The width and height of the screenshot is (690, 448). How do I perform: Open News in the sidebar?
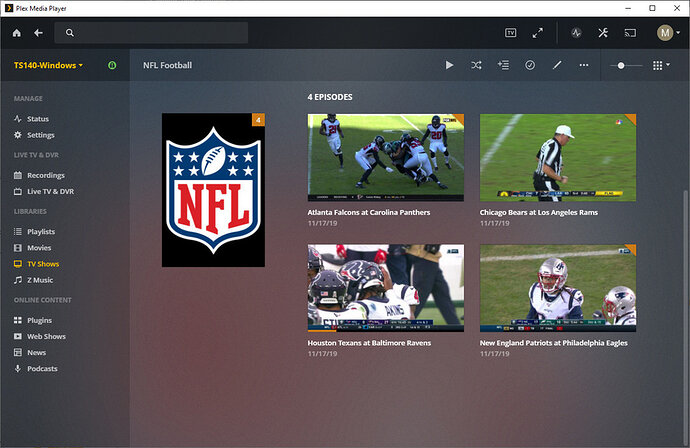(37, 353)
